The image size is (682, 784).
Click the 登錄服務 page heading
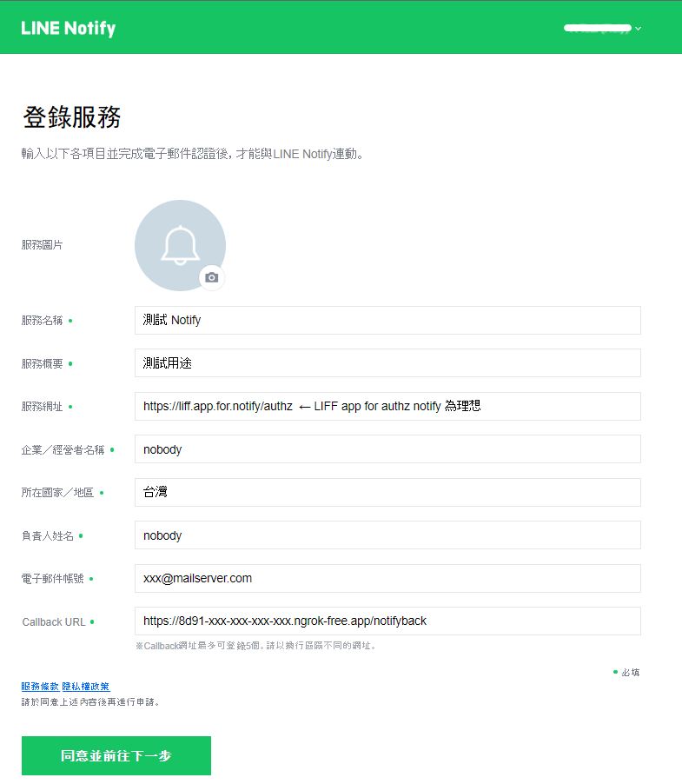[x=71, y=117]
